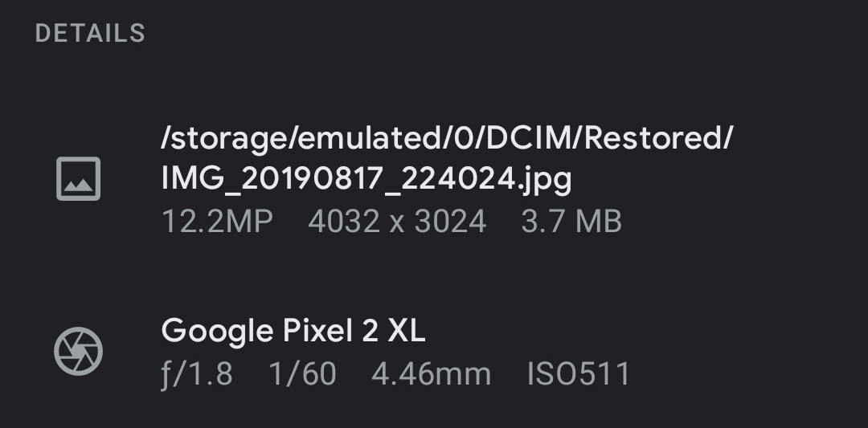This screenshot has height=428, width=868.
Task: Tap the ISO511 sensitivity value
Action: 579,373
